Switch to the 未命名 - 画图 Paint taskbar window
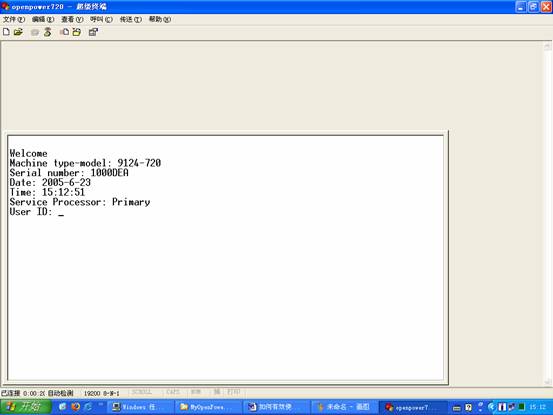553x415 pixels. pos(345,407)
